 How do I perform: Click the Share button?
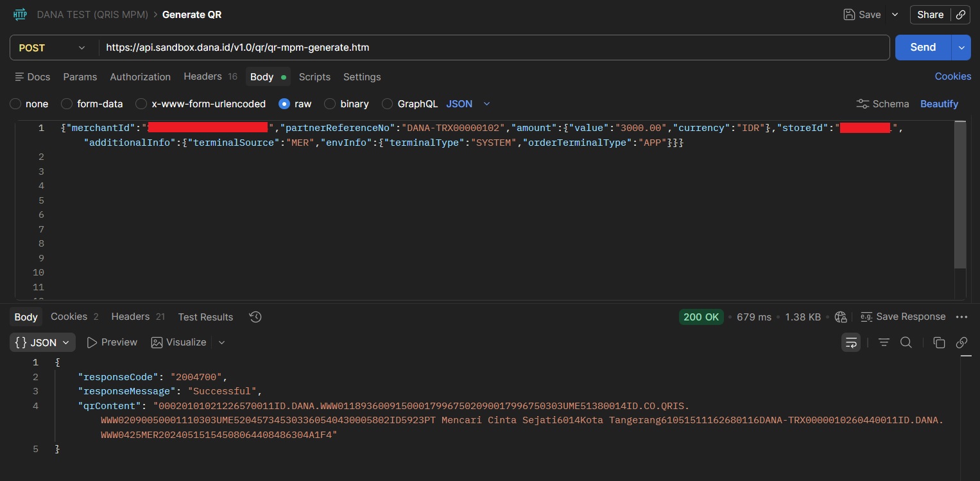(x=930, y=14)
